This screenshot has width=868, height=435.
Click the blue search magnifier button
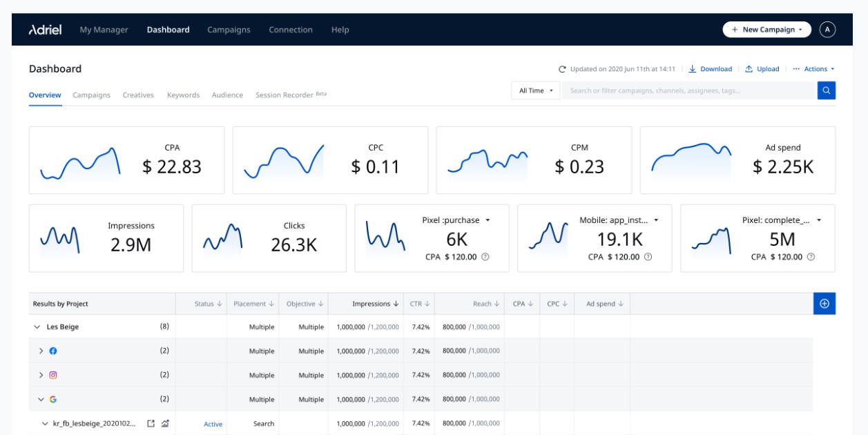point(826,90)
